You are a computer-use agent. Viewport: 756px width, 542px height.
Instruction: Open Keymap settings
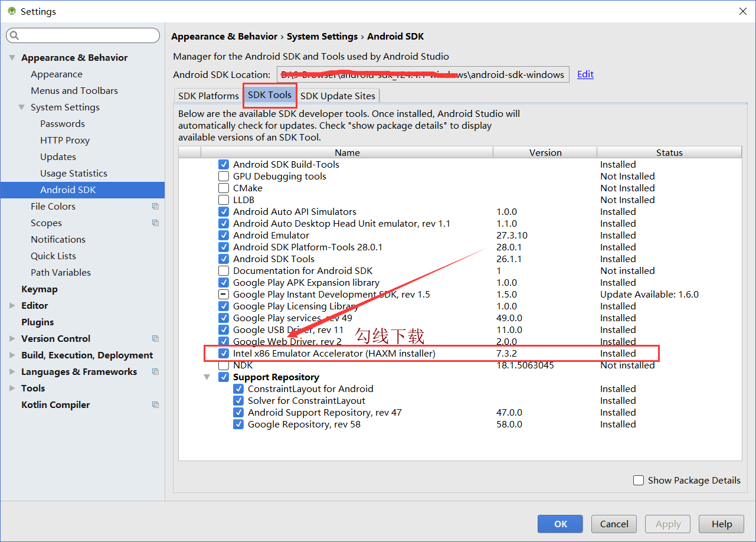pyautogui.click(x=40, y=289)
